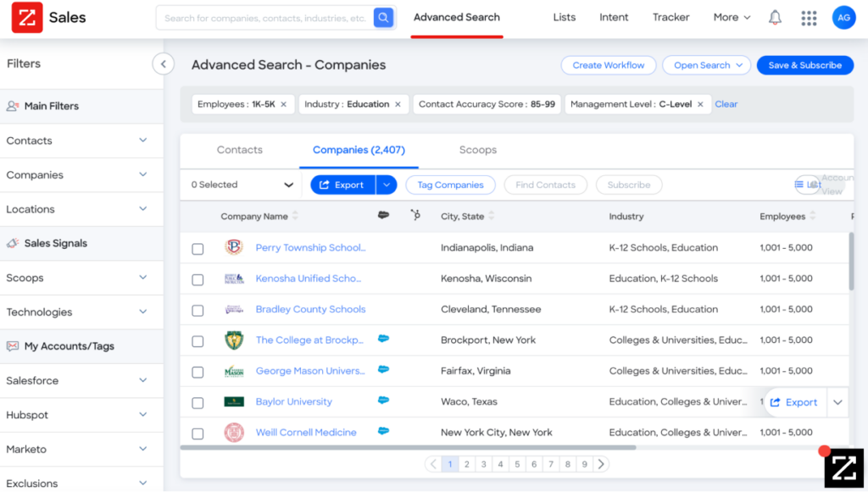The height and width of the screenshot is (492, 868).
Task: Open Intent in the top navigation
Action: pyautogui.click(x=614, y=18)
